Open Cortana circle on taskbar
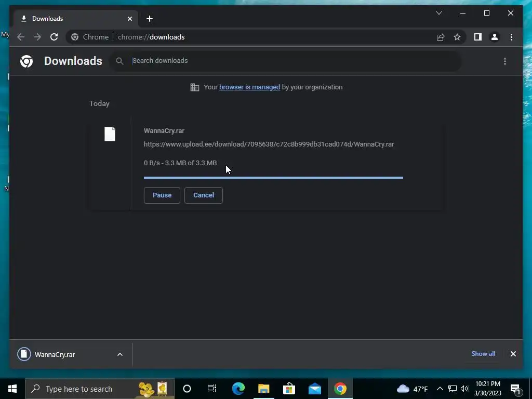The height and width of the screenshot is (399, 532). pos(187,389)
